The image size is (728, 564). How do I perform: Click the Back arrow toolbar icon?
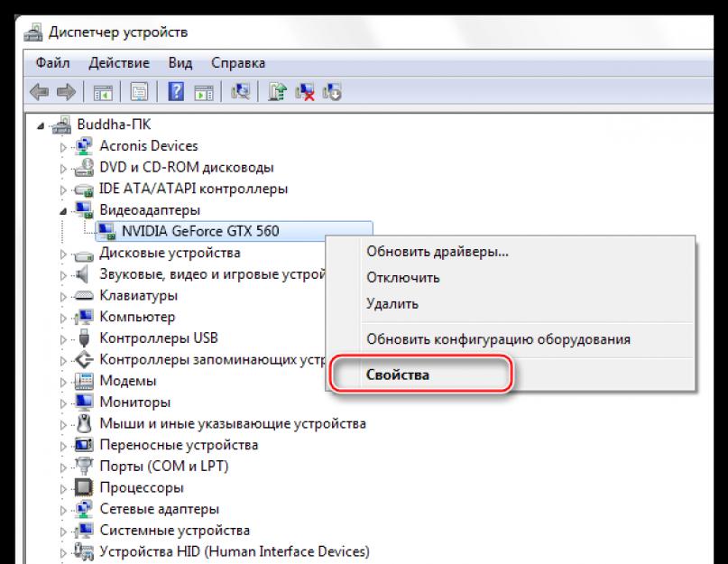coord(39,92)
